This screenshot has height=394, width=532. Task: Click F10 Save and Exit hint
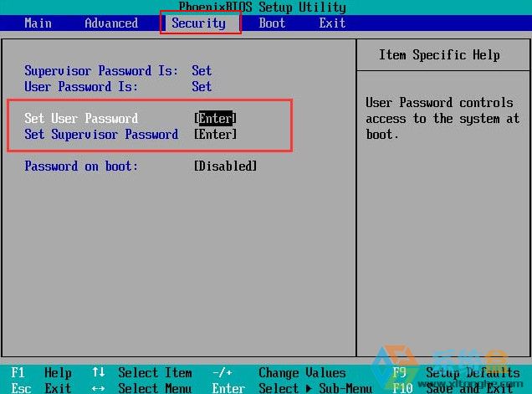tap(453, 388)
